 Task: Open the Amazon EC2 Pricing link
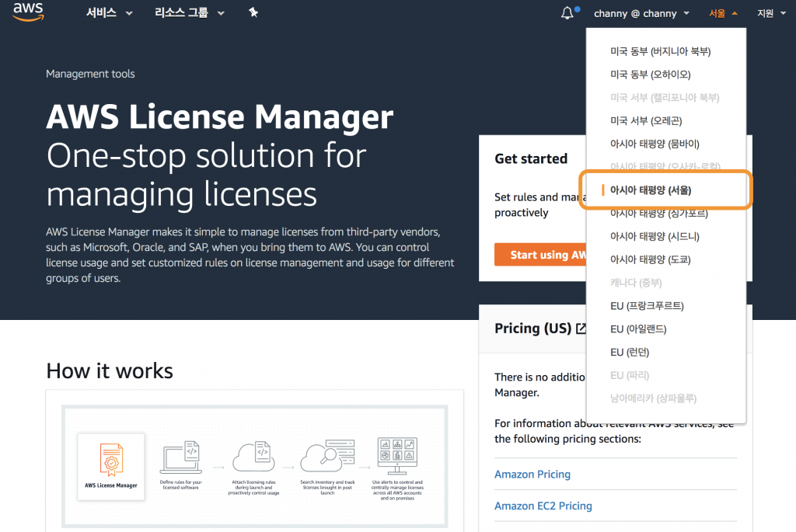tap(543, 506)
